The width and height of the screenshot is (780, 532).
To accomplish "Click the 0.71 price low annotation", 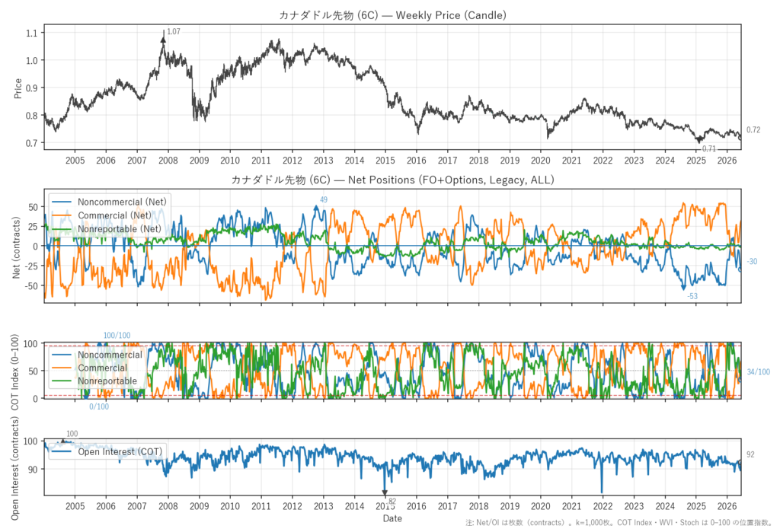I will click(x=709, y=148).
